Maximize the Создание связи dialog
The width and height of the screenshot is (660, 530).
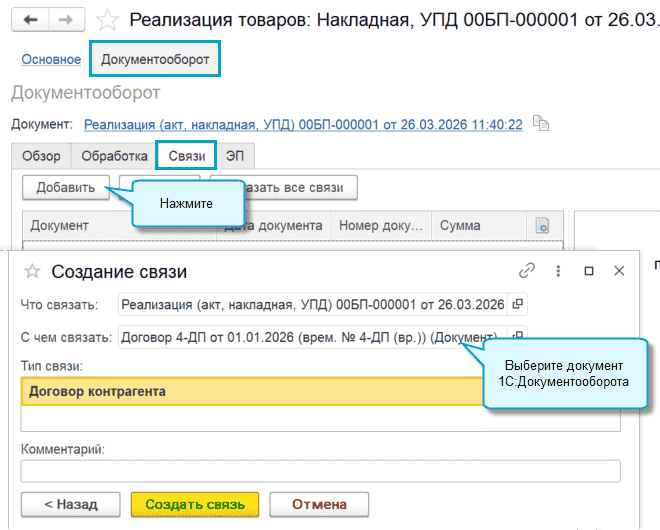pyautogui.click(x=589, y=271)
